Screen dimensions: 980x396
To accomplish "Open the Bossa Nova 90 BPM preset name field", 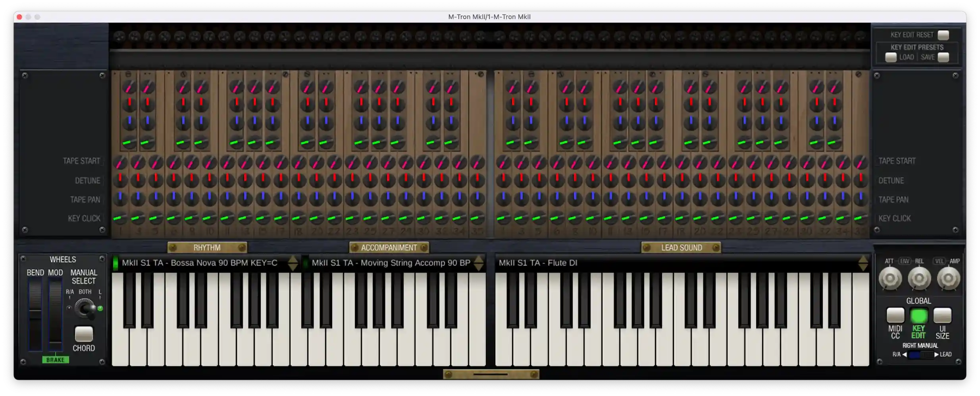I will point(203,263).
